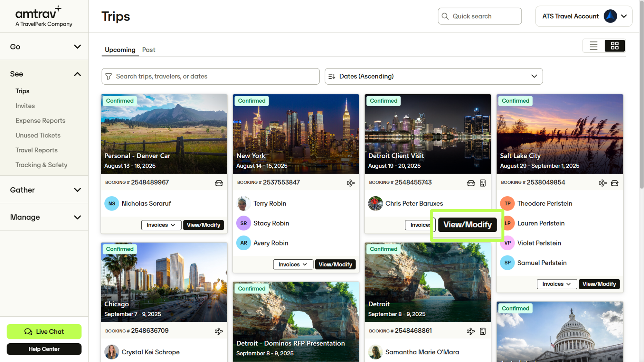This screenshot has height=362, width=644.
Task: Open Invoices dropdown on Personal - Denver Car
Action: [x=161, y=225]
